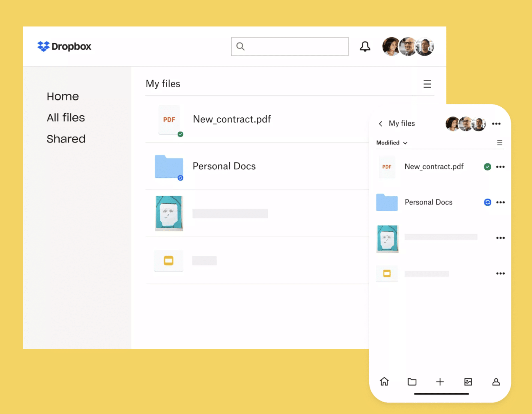The image size is (532, 414).
Task: Click the mobile back arrow beside My files
Action: coord(380,124)
